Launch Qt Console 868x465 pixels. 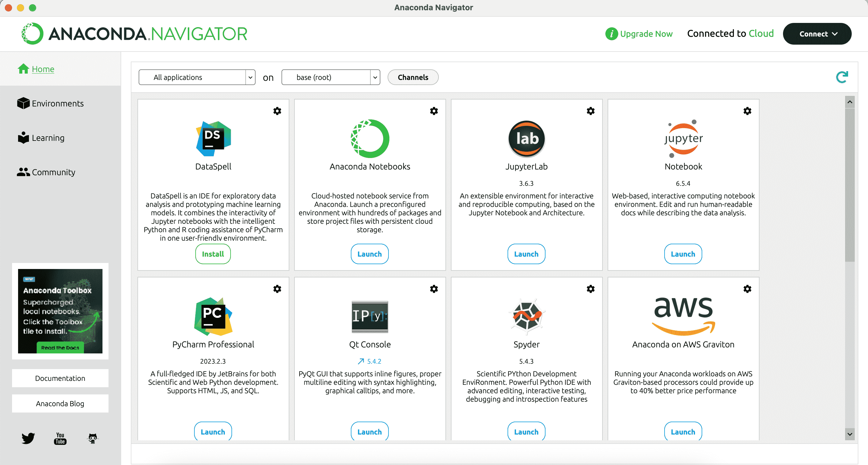[x=370, y=431]
